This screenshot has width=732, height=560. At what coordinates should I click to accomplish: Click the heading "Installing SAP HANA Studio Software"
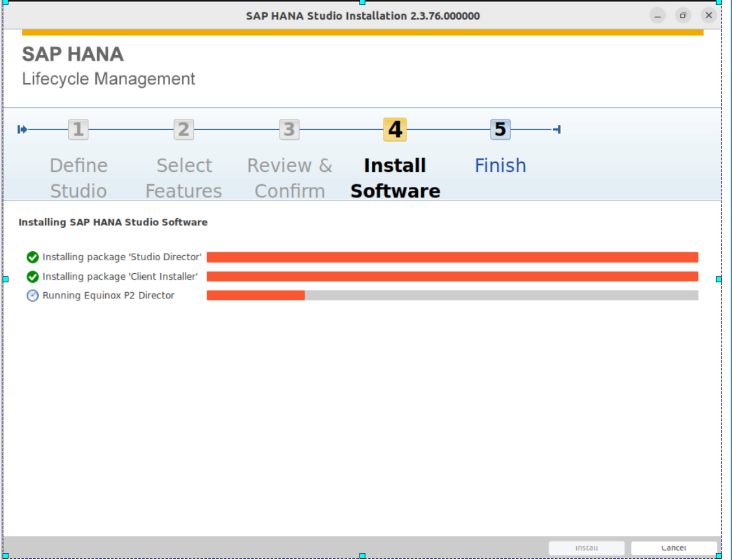113,222
